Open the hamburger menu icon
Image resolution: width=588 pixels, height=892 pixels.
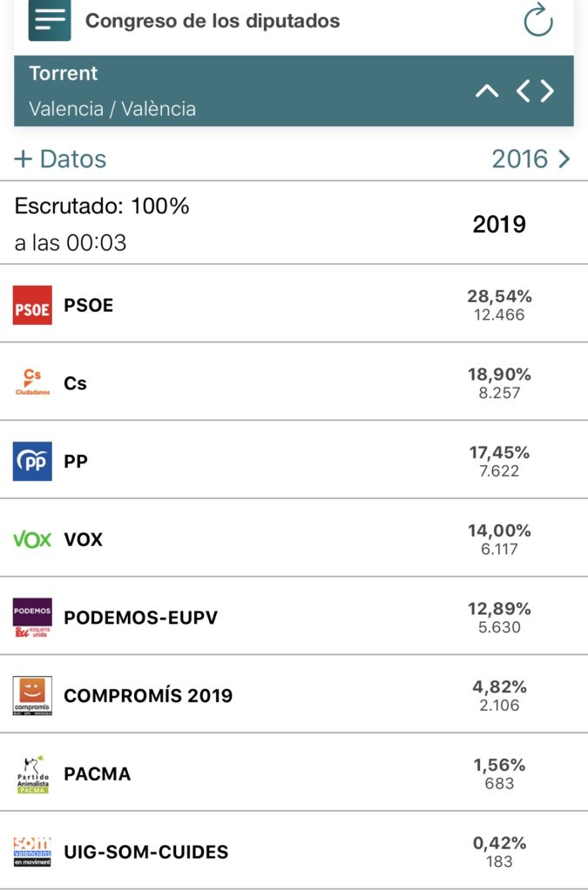coord(50,21)
